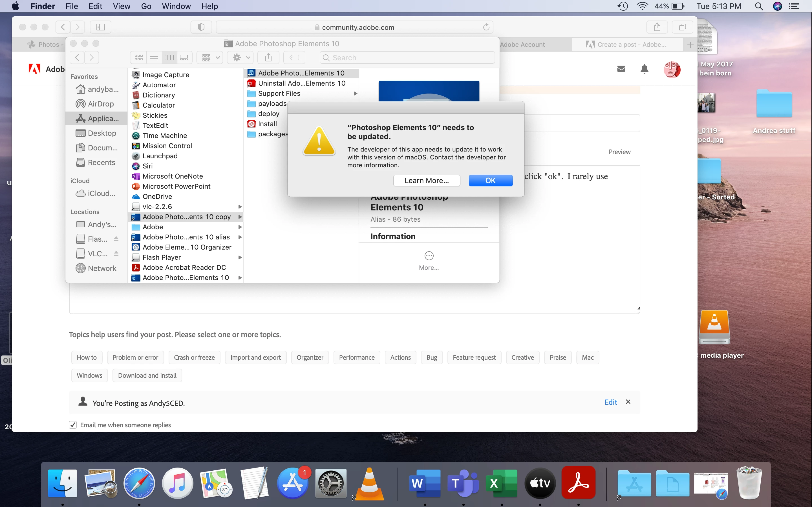Click Safari's sidebar toggle button
Viewport: 812px width, 507px height.
pyautogui.click(x=101, y=27)
